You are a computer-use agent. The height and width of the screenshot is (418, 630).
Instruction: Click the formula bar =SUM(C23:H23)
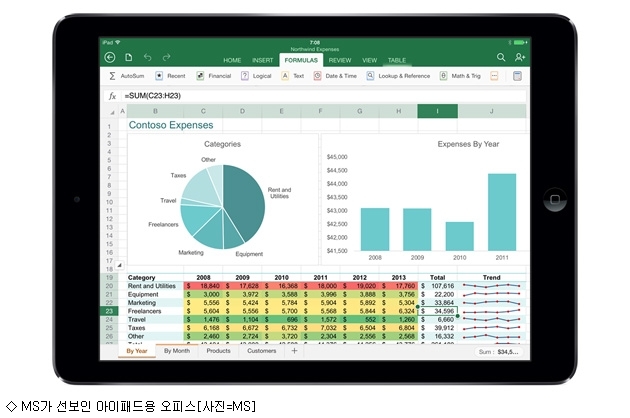(323, 96)
